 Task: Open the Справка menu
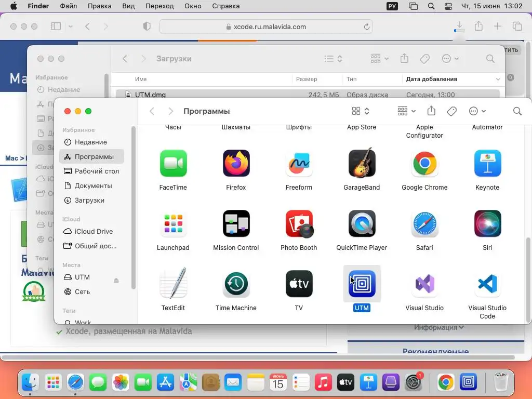225,6
